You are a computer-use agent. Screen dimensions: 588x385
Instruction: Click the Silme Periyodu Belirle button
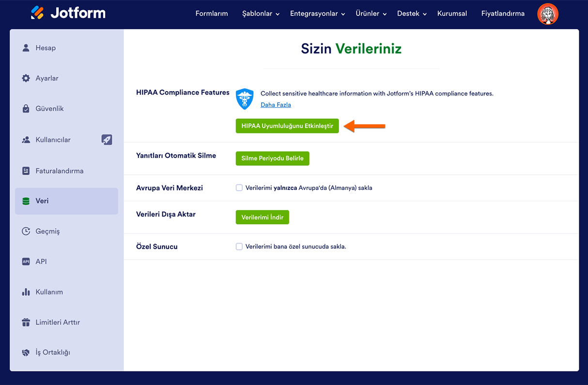tap(272, 158)
